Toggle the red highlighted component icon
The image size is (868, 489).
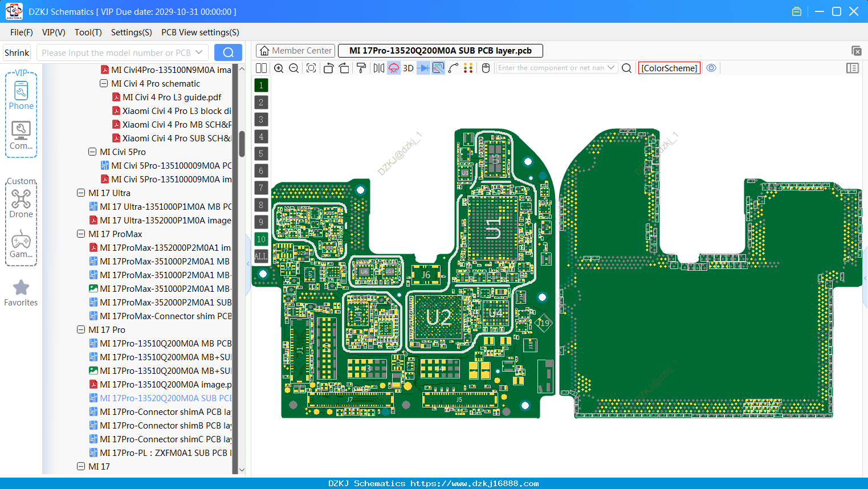[x=394, y=68]
